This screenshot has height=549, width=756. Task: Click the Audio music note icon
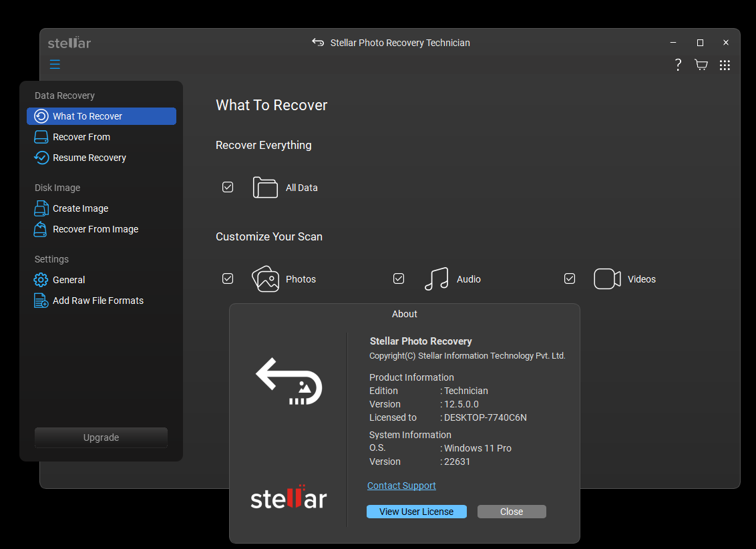pyautogui.click(x=436, y=279)
